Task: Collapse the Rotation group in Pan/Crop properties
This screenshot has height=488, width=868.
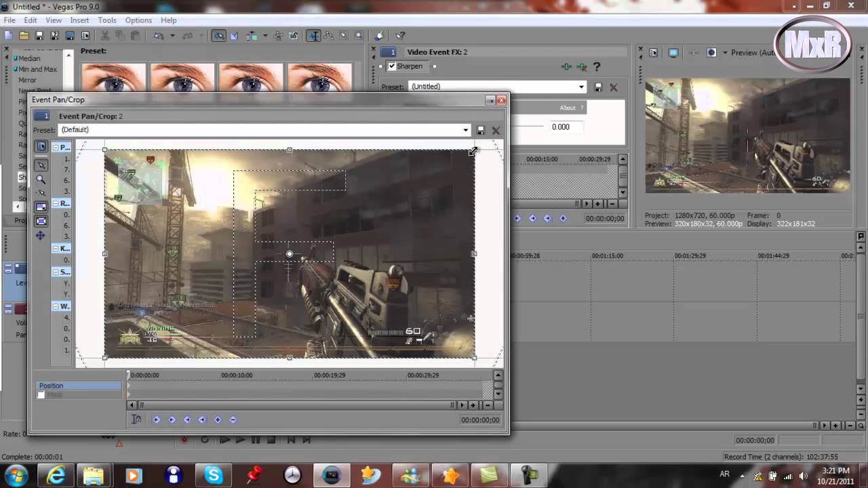Action: (x=56, y=203)
